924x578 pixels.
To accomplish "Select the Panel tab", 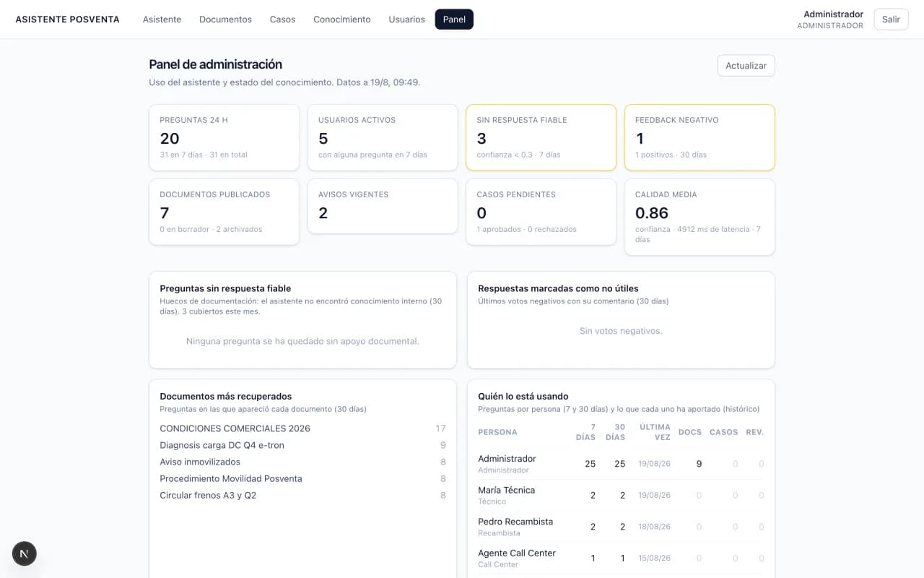I will pyautogui.click(x=454, y=20).
